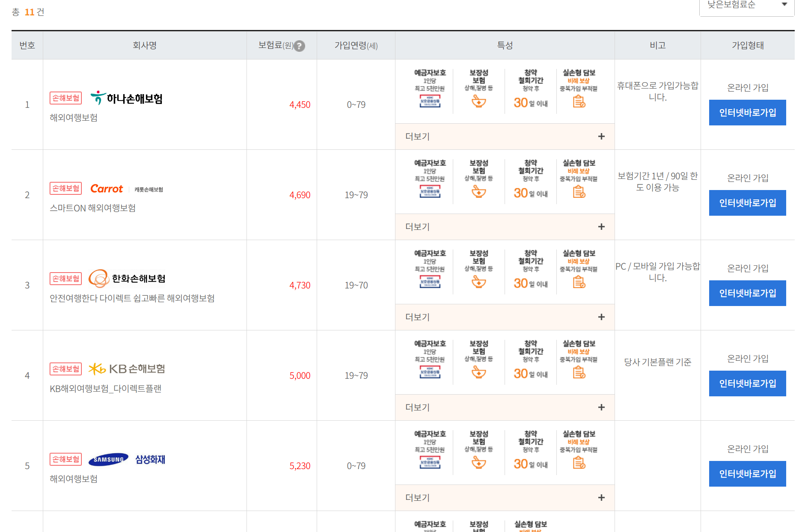Image resolution: width=808 pixels, height=532 pixels.
Task: Click the 실손형 담보 clipboard icon in row 2
Action: 579,192
